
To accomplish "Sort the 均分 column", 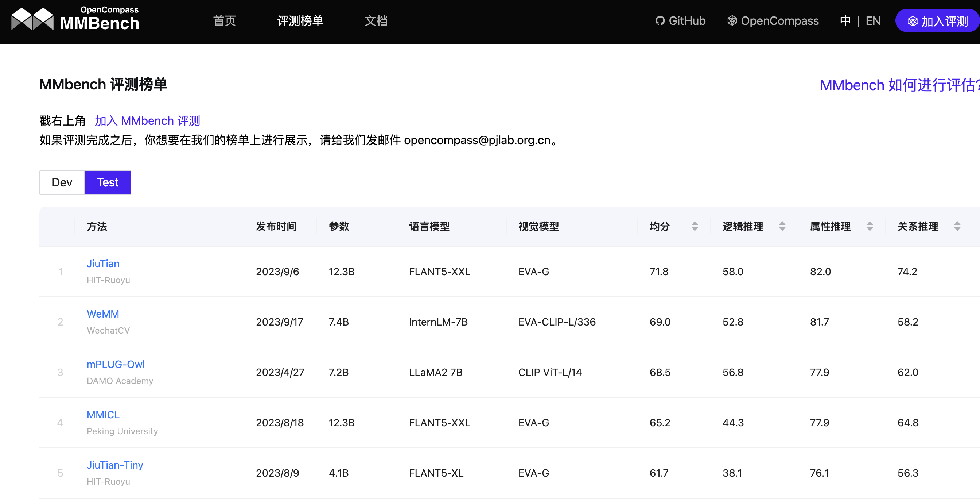I will click(x=695, y=226).
